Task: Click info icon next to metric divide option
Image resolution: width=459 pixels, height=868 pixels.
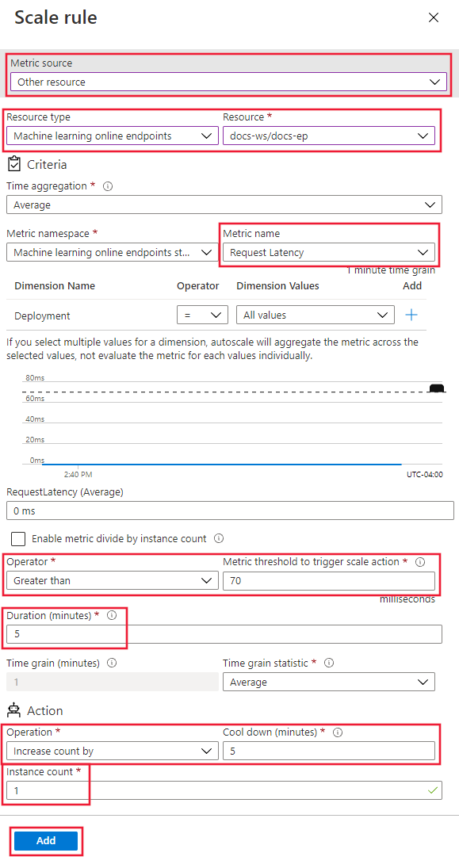Action: [x=219, y=538]
